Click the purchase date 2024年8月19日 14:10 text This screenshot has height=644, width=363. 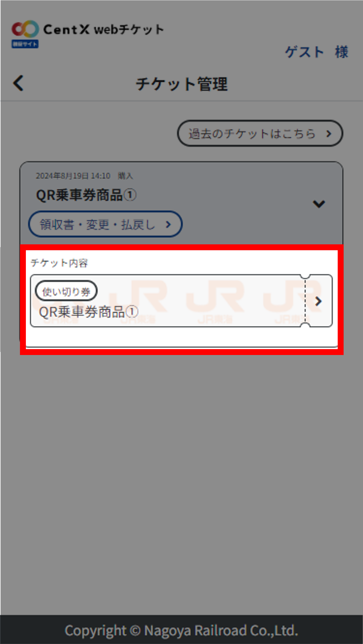[73, 176]
